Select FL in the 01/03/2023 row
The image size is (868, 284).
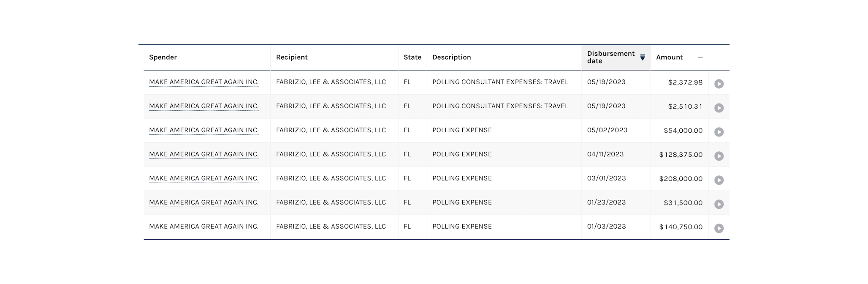click(407, 227)
